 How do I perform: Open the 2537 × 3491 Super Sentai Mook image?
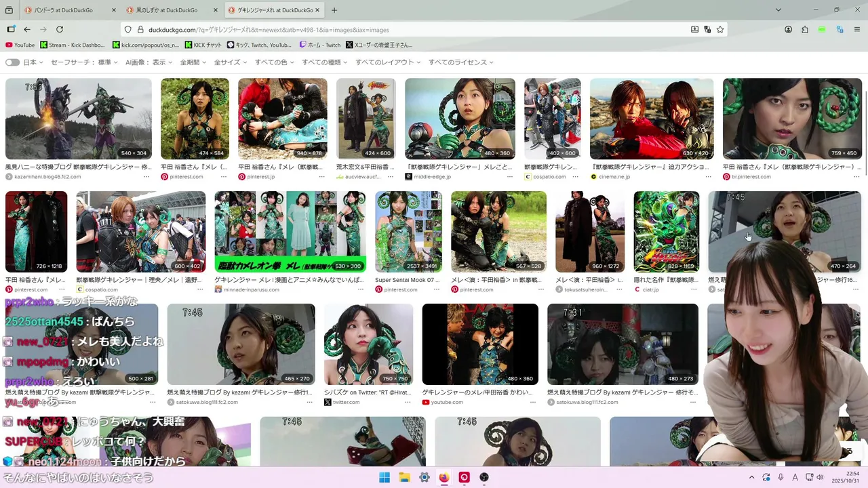[408, 232]
